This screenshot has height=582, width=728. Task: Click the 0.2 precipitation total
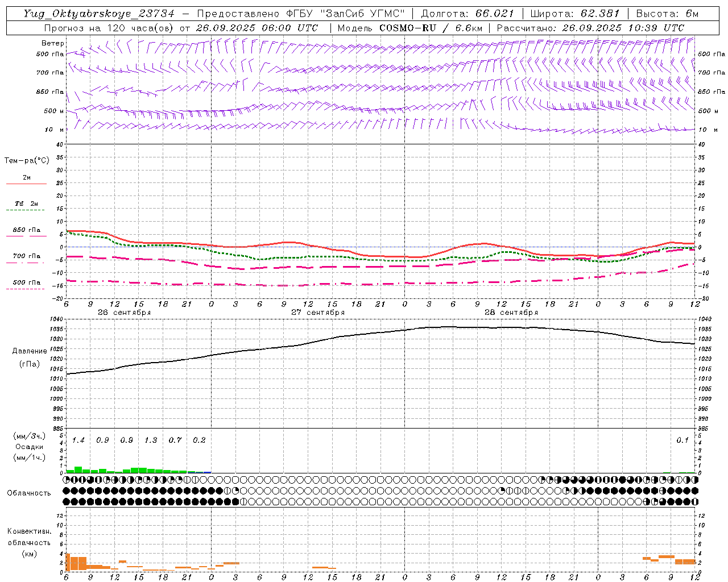199,440
